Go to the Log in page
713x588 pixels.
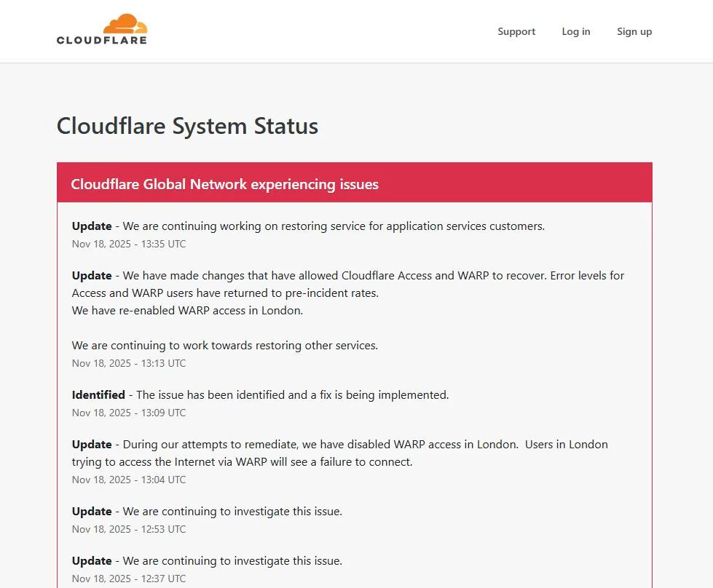pos(575,31)
